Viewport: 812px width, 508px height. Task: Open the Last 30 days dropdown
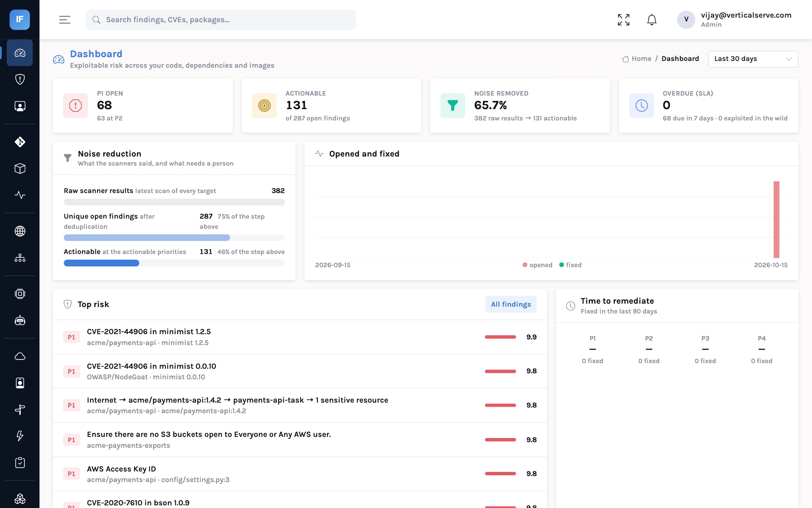(753, 59)
